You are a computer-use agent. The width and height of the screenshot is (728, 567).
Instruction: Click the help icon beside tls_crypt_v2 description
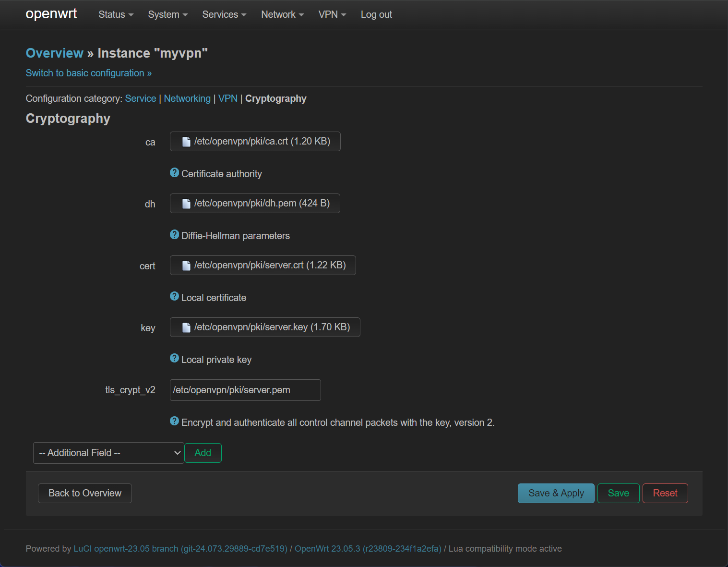pos(174,422)
